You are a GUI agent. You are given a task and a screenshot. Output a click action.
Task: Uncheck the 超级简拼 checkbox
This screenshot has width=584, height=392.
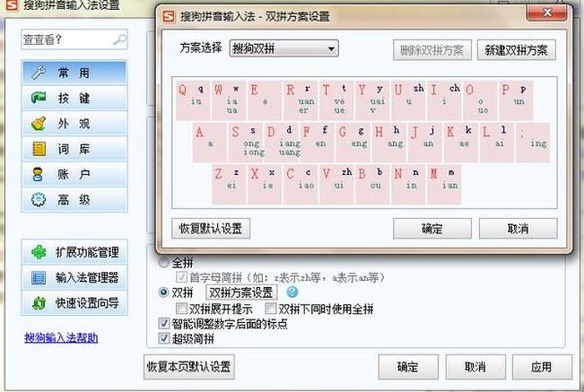[164, 339]
